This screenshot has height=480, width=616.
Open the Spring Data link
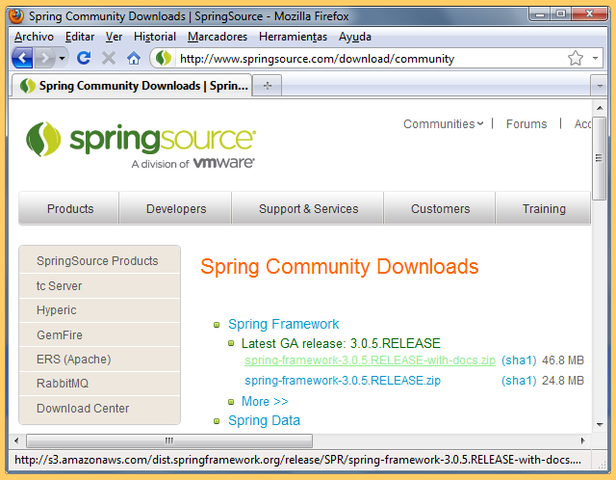coord(264,420)
